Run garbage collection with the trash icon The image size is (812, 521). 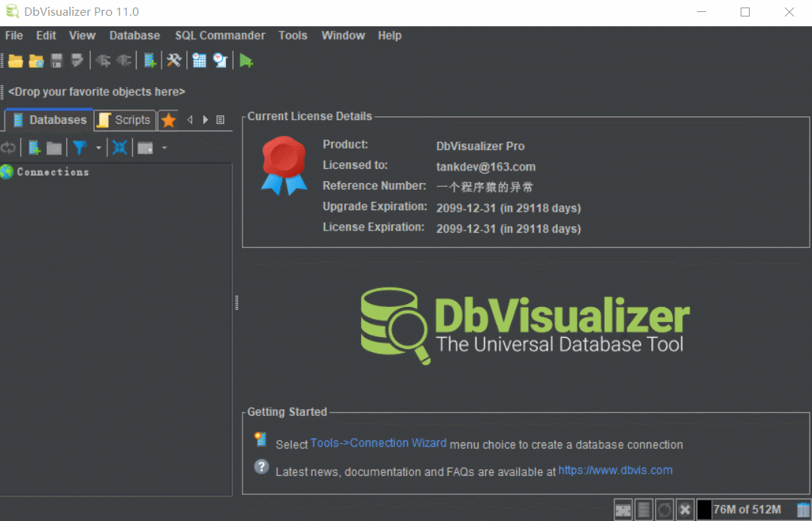pyautogui.click(x=801, y=508)
